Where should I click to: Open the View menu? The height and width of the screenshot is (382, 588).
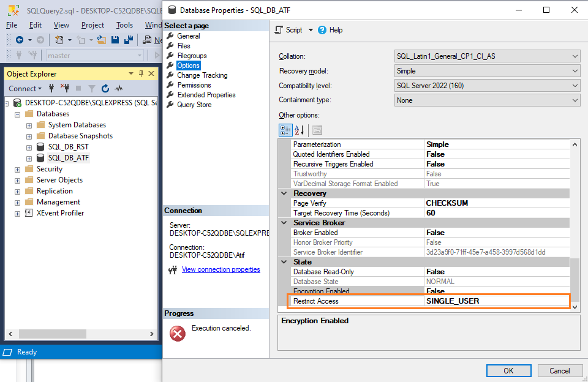[61, 25]
